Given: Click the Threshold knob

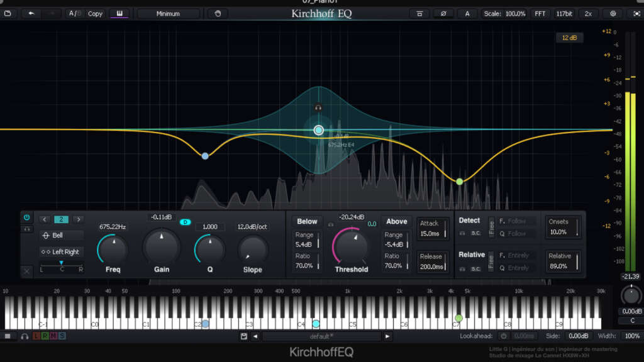Looking at the screenshot, I should tap(352, 246).
